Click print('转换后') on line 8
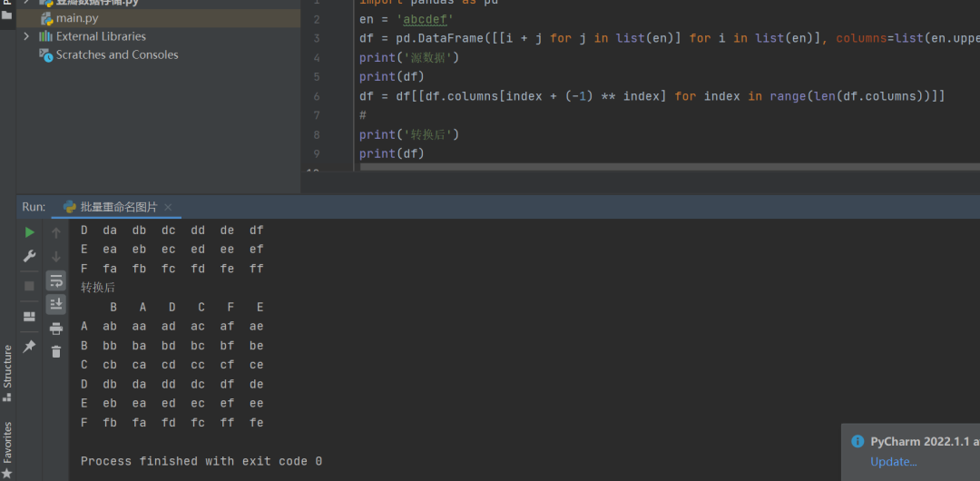Screen dimensions: 980x481 pos(409,134)
